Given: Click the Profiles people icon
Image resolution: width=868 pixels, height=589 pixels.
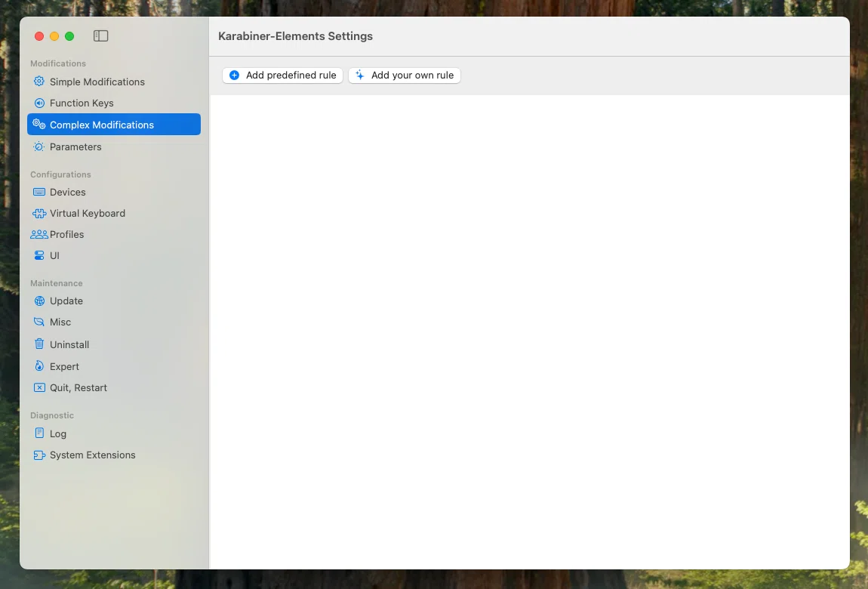Looking at the screenshot, I should (x=38, y=234).
